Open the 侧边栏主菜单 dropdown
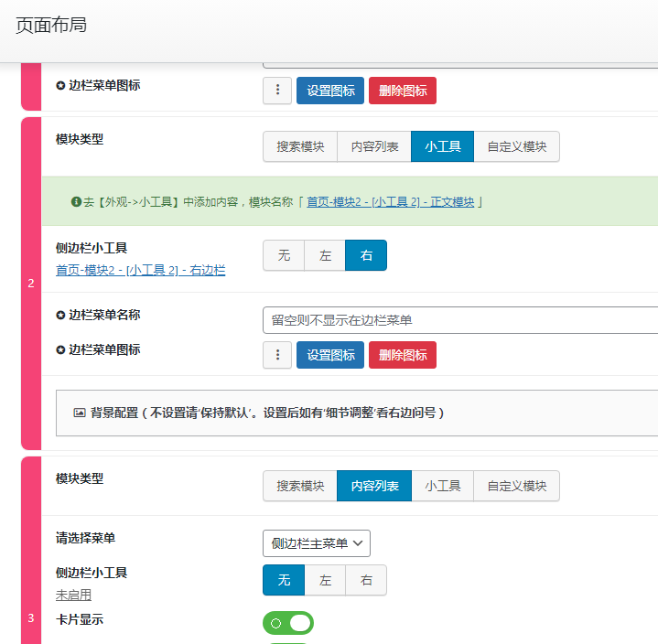The width and height of the screenshot is (658, 644). tap(317, 543)
